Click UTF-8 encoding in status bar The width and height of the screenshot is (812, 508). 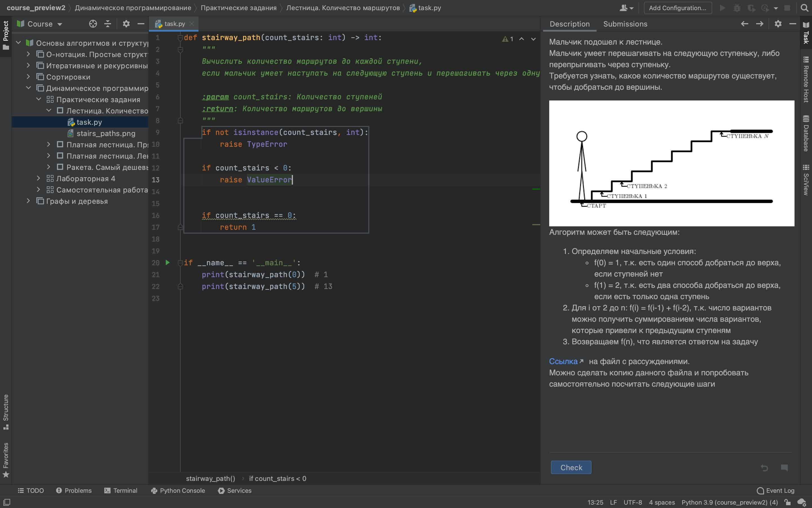pos(632,502)
